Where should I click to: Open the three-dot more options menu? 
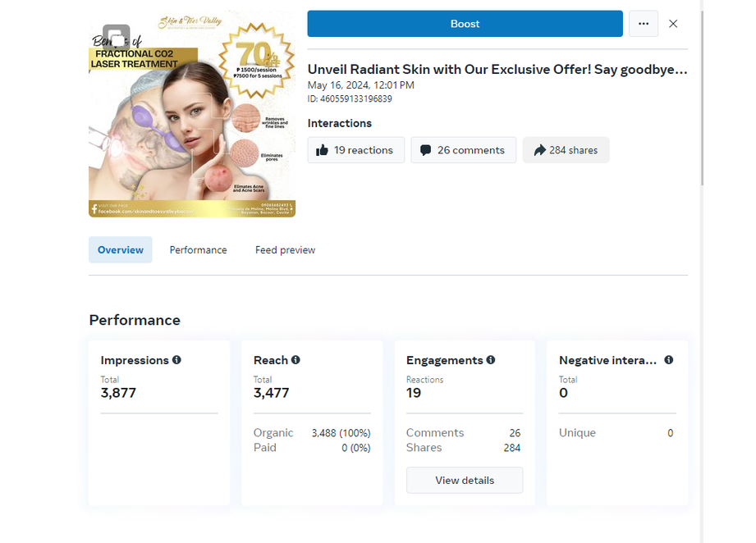click(x=644, y=24)
